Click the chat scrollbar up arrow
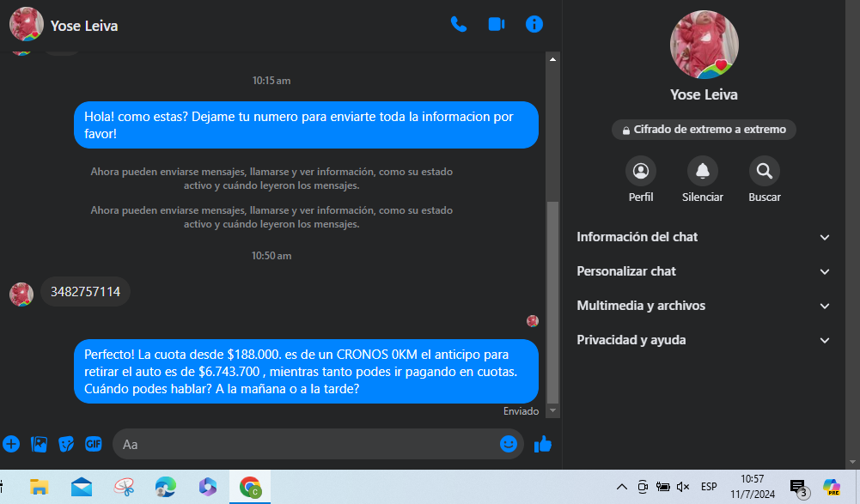Viewport: 860px width, 504px height. point(553,59)
